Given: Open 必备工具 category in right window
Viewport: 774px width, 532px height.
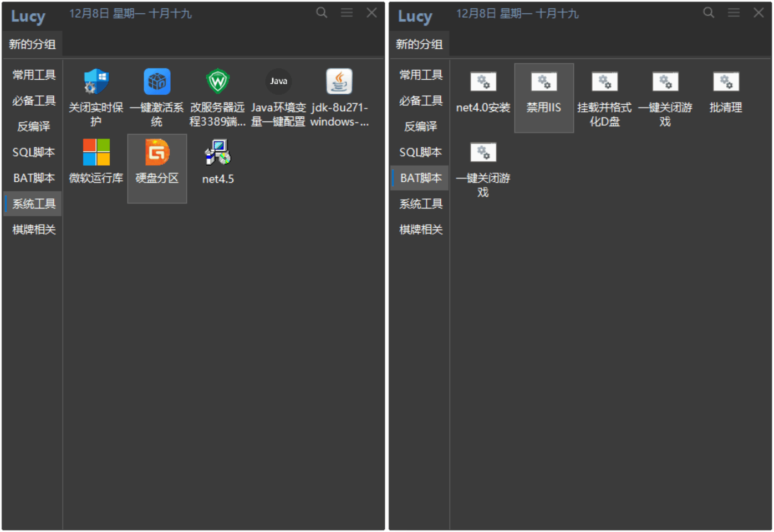Looking at the screenshot, I should pyautogui.click(x=421, y=101).
